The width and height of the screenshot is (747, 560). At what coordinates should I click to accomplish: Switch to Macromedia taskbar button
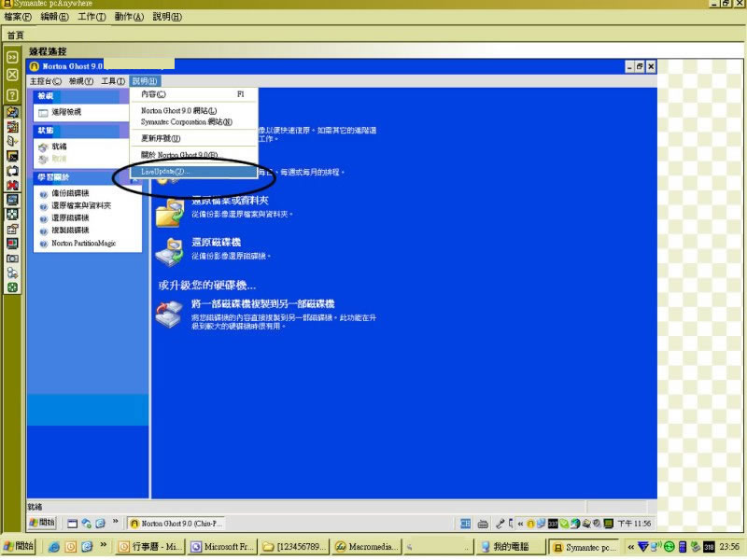tap(367, 547)
